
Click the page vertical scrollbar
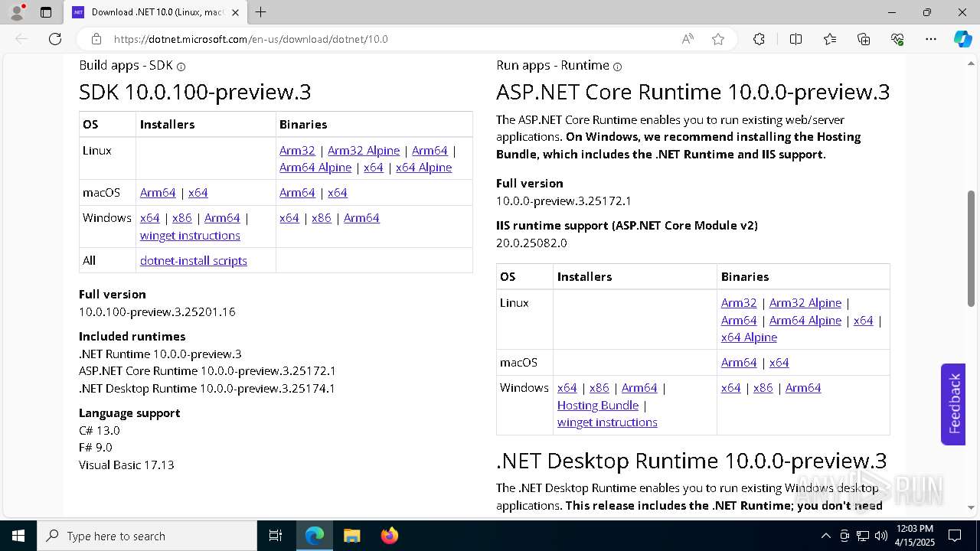[x=972, y=249]
